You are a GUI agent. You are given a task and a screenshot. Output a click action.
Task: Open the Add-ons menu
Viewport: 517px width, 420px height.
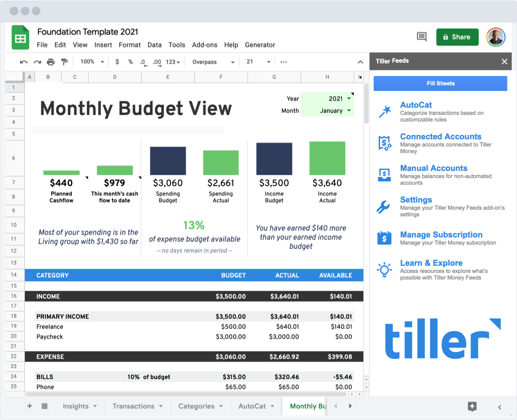coord(204,45)
